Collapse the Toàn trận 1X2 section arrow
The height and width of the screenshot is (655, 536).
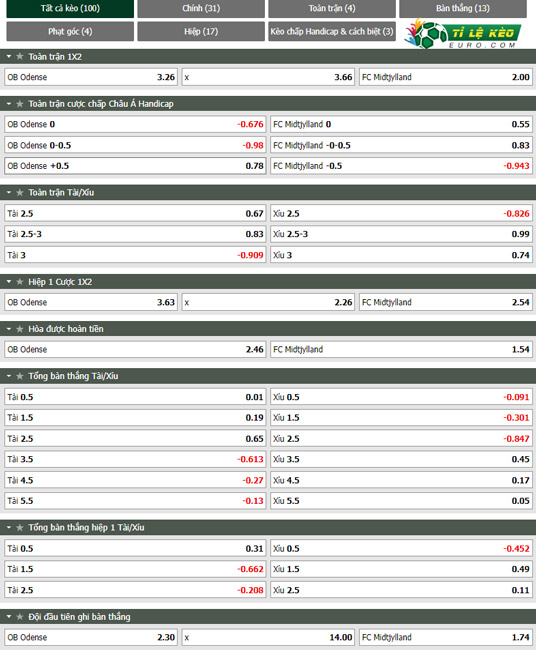coord(9,56)
